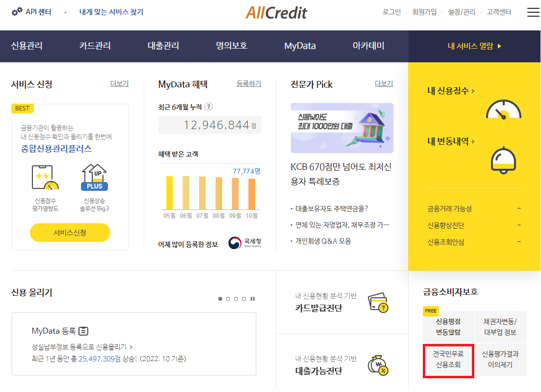The image size is (541, 392).
Task: Collapse the 신용조회안심 section
Action: pyautogui.click(x=519, y=241)
